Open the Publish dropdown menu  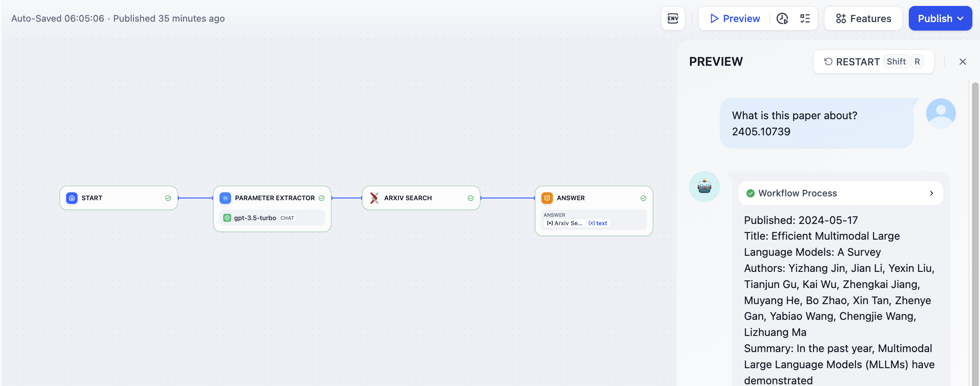940,19
